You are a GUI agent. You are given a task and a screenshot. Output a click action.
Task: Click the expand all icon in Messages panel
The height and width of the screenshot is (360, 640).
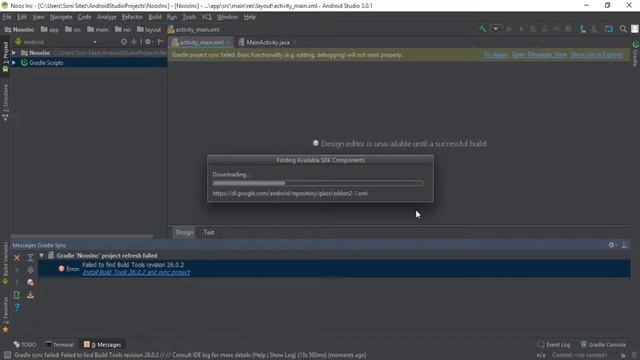(30, 258)
